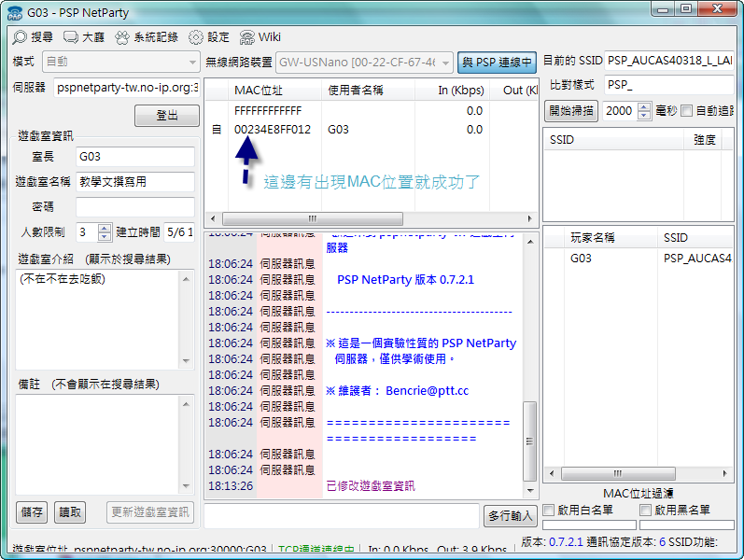Click 玩家名稱 player name column header
This screenshot has width=744, height=560.
point(611,238)
